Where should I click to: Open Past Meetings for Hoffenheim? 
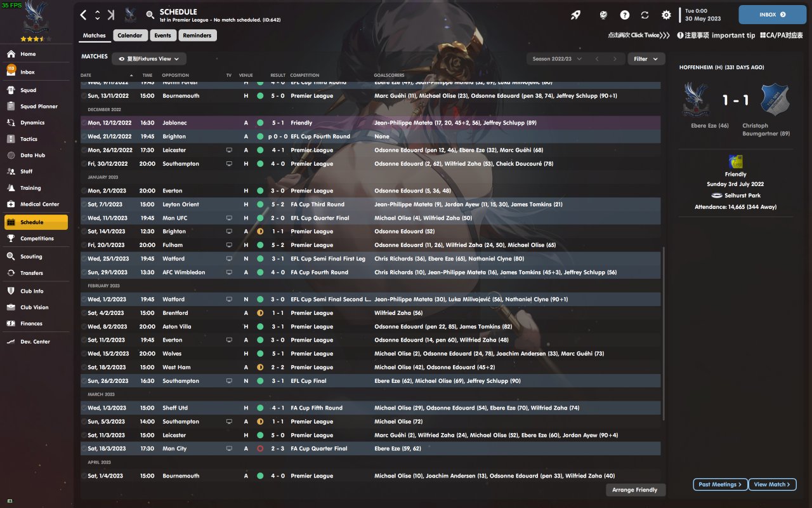(x=720, y=485)
